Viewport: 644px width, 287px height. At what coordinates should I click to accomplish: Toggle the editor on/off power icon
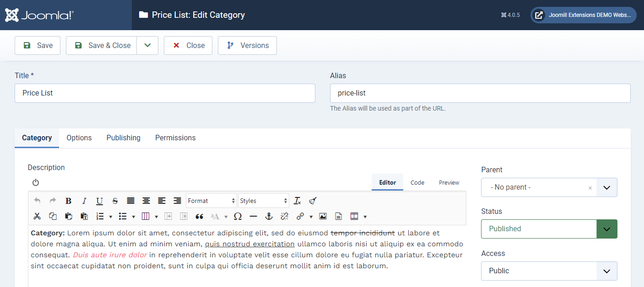pyautogui.click(x=36, y=182)
